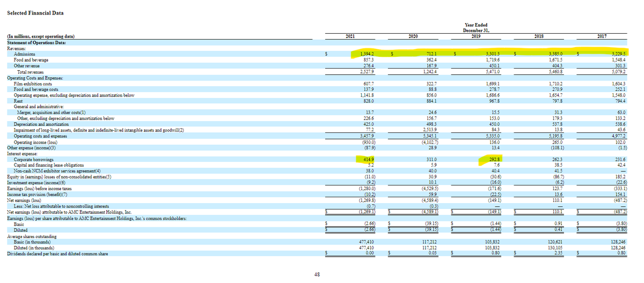Click '(In millions, except operating data)' label
Image resolution: width=644 pixels, height=283 pixels.
[x=41, y=36]
